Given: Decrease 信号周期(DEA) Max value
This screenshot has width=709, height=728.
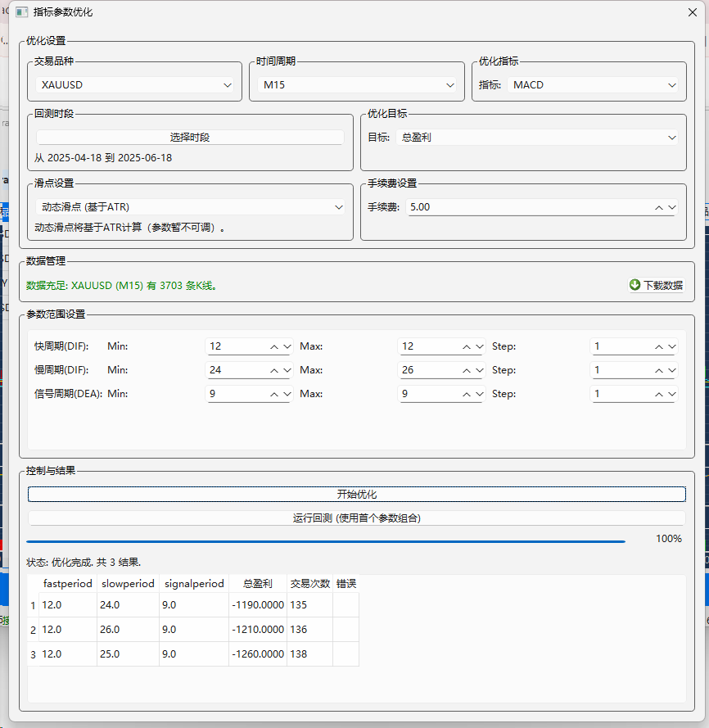Looking at the screenshot, I should [480, 394].
